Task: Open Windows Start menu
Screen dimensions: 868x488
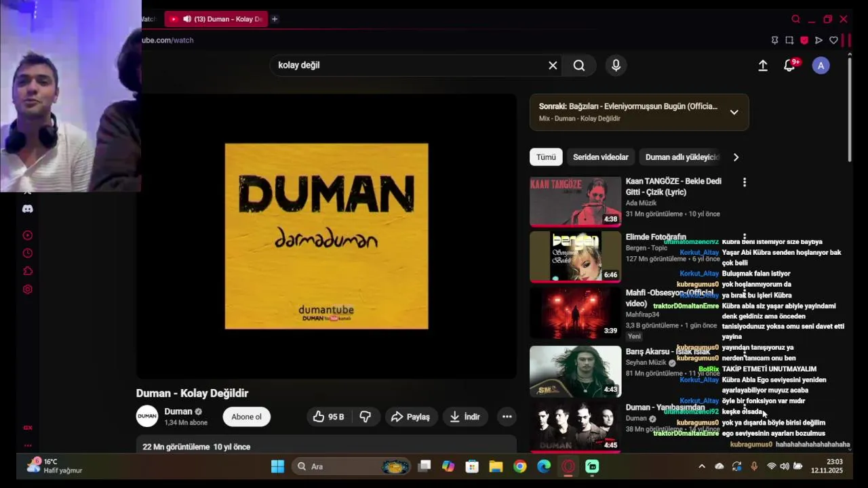Action: pyautogui.click(x=277, y=466)
